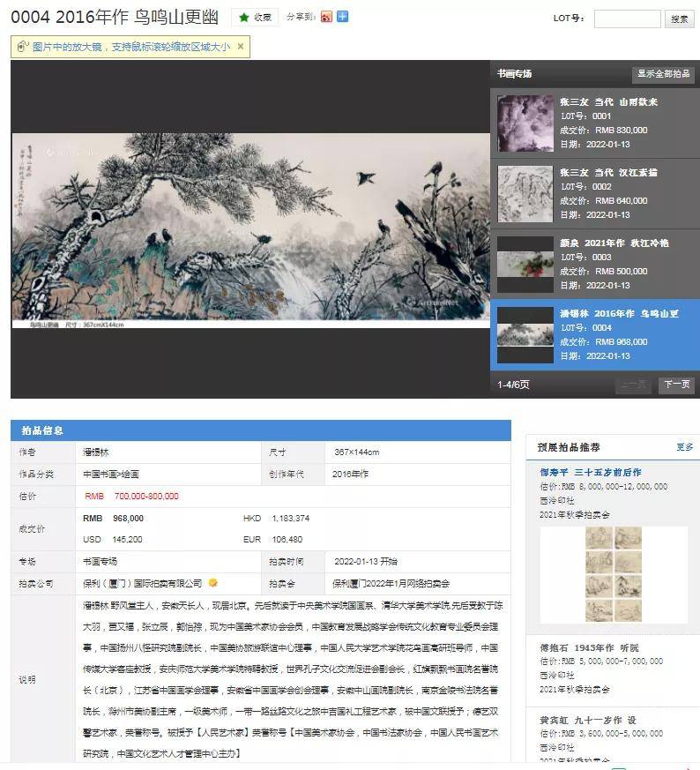This screenshot has height=770, width=700.
Task: Open the blue plus share icon
Action: (343, 17)
